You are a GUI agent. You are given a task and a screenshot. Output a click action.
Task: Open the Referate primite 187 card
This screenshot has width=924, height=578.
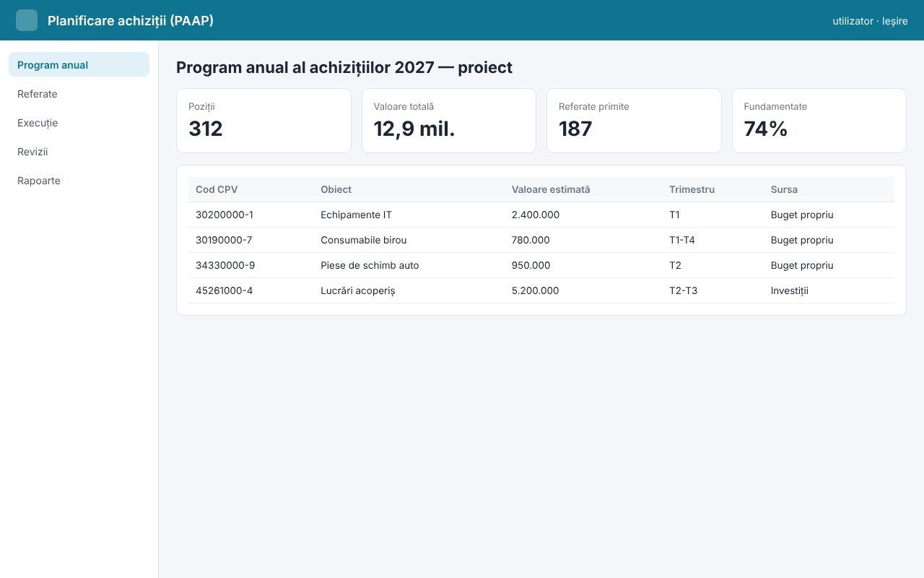[634, 121]
